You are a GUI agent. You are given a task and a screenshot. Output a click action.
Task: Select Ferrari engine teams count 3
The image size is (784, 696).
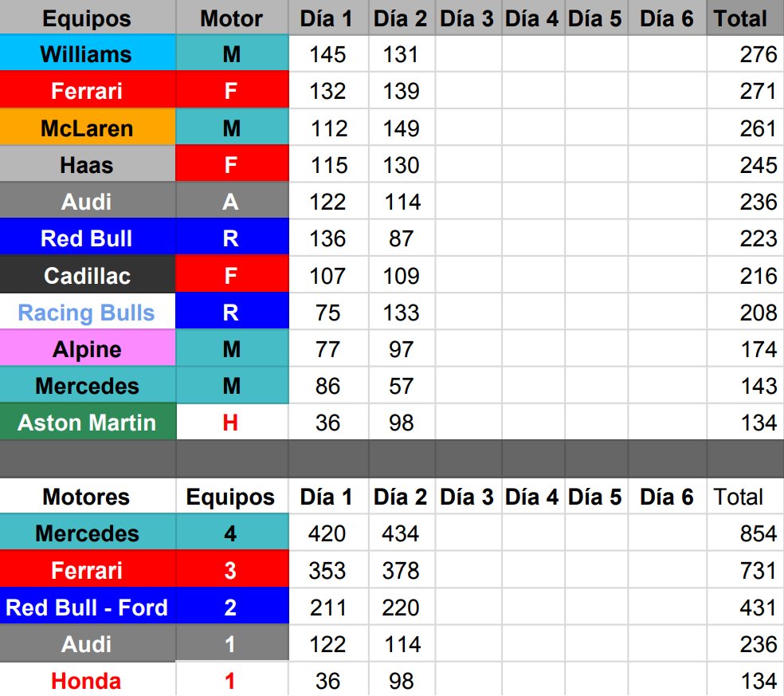232,569
